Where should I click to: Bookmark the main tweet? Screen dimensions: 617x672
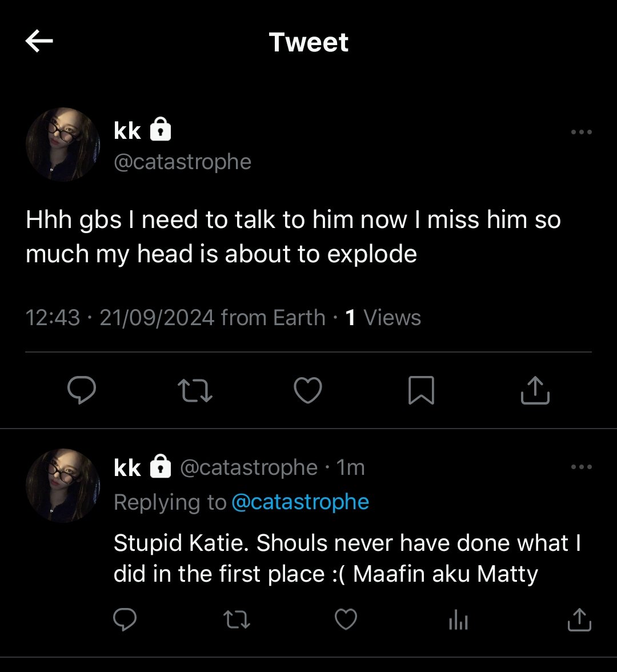coord(421,390)
